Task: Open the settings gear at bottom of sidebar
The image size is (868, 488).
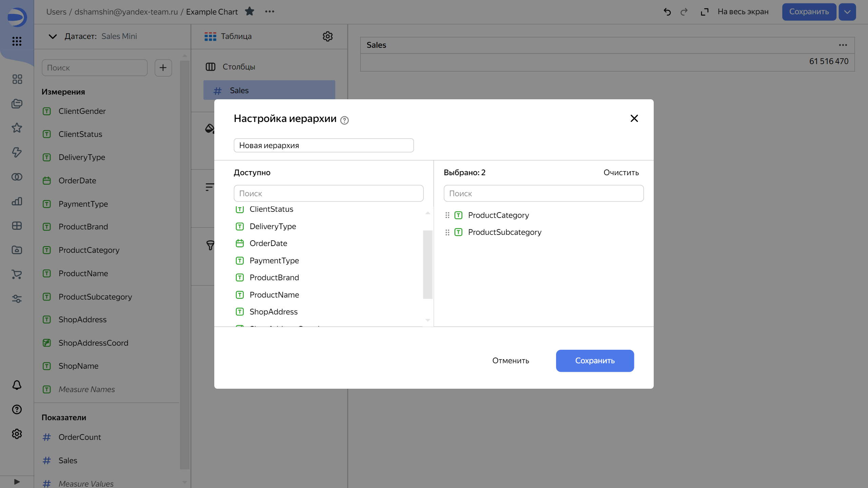Action: (17, 434)
